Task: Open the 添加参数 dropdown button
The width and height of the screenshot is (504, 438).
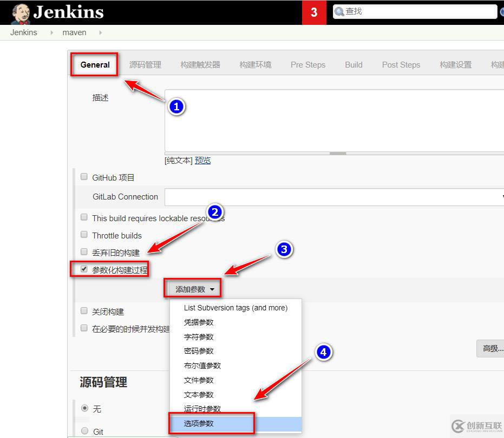Action: coord(194,289)
